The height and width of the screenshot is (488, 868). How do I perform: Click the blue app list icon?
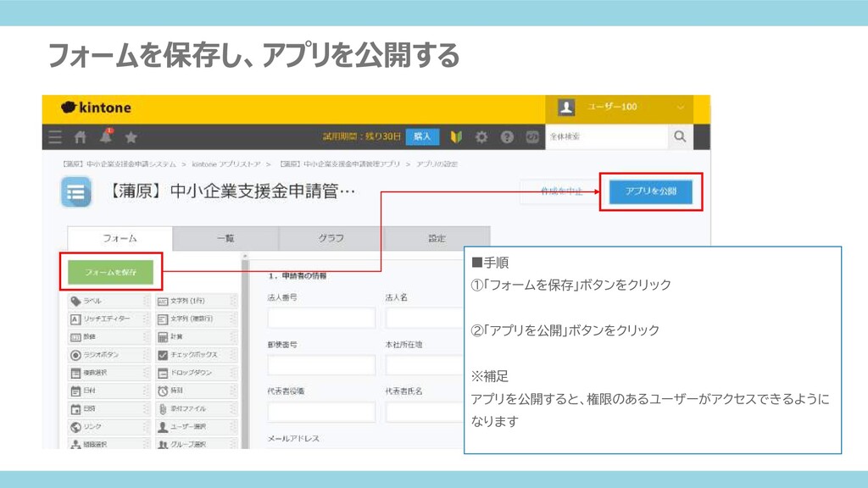(x=75, y=192)
